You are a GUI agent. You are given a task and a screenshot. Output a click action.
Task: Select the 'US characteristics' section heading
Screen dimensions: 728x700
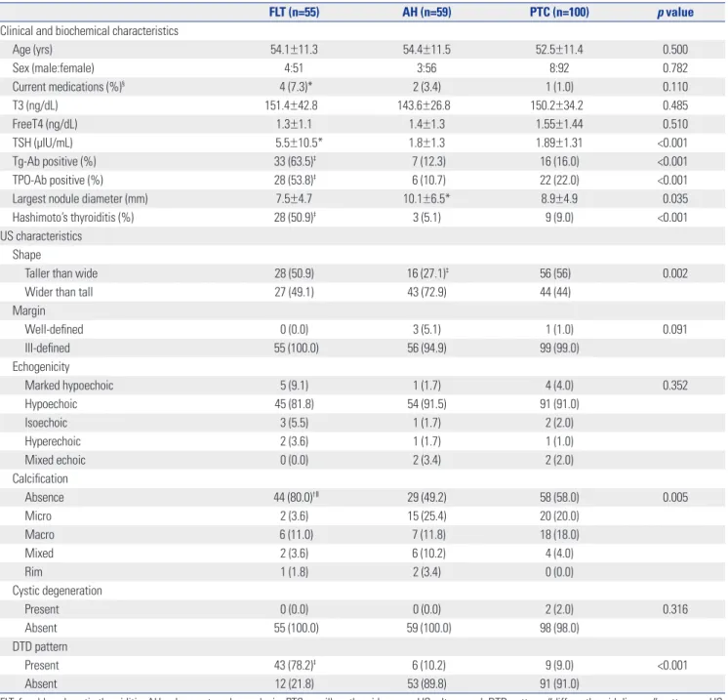[41, 236]
